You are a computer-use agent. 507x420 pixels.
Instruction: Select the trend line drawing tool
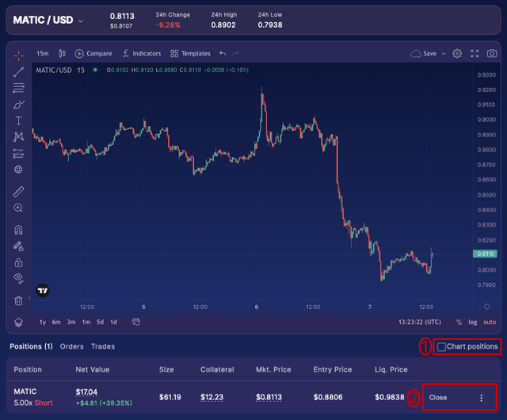coord(19,72)
